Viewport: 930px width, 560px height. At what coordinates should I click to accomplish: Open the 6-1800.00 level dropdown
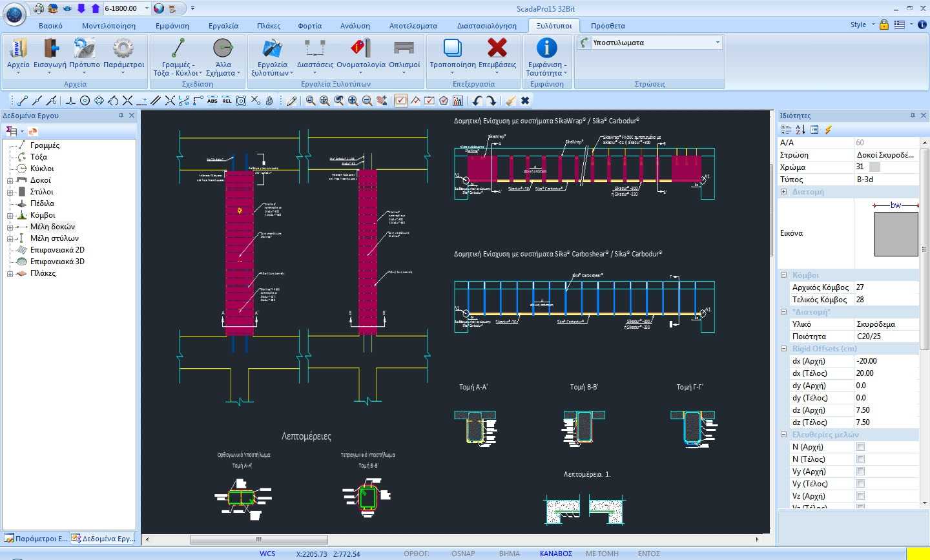pos(147,8)
